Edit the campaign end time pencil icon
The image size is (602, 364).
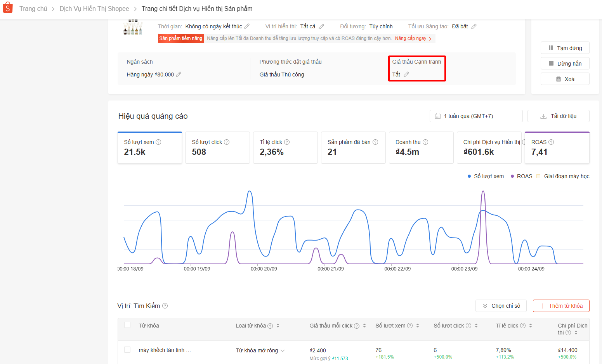point(247,26)
